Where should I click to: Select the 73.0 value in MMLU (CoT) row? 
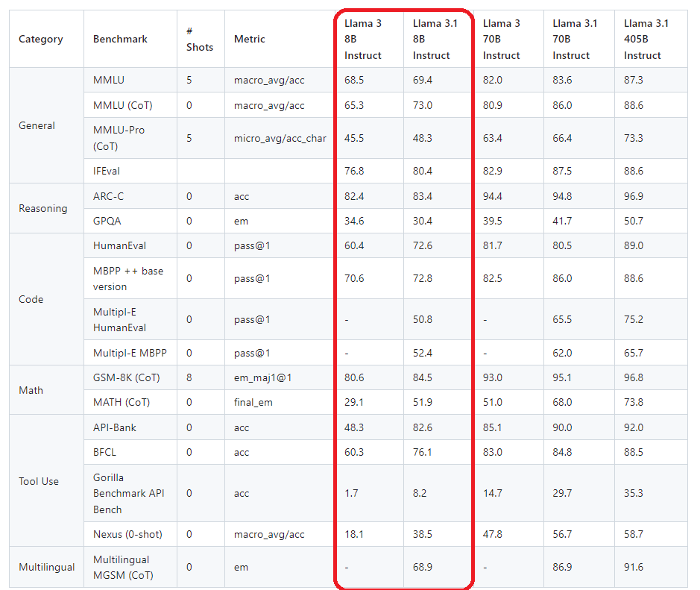[423, 105]
